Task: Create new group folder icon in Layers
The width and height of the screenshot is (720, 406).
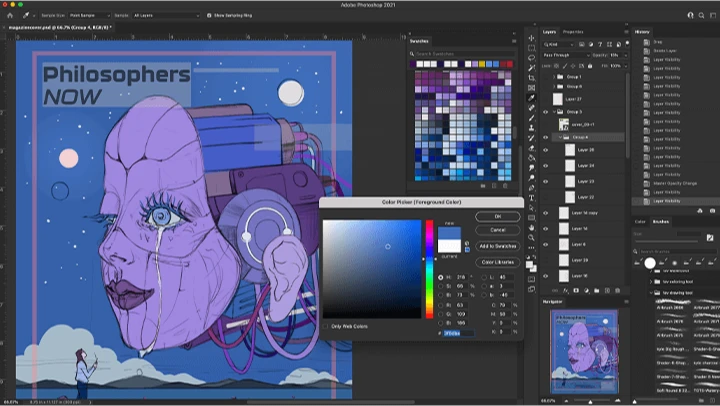Action: tap(596, 291)
